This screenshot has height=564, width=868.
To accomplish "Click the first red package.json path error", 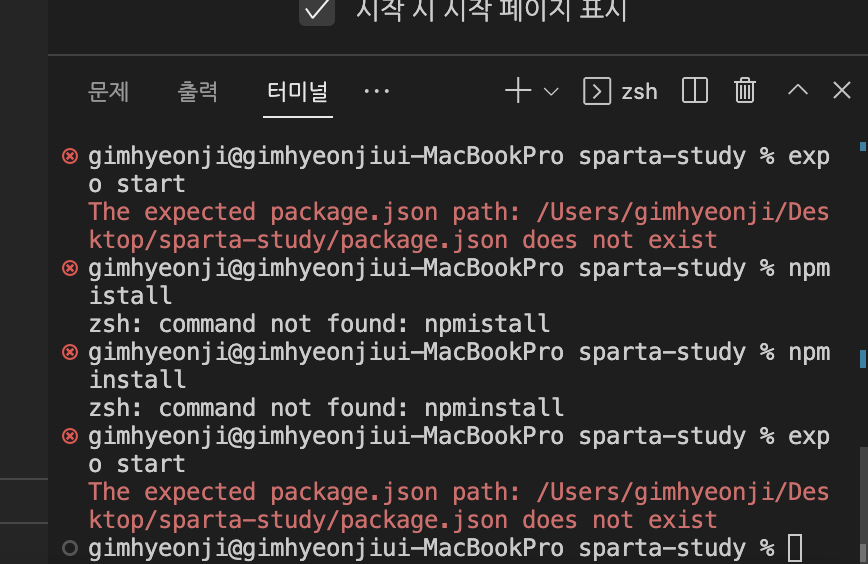I will (x=459, y=226).
